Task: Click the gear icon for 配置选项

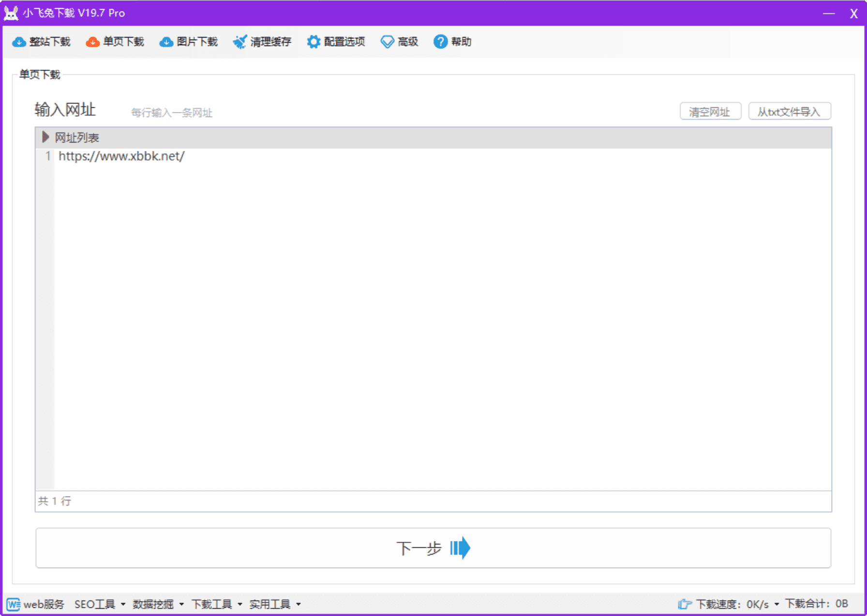Action: click(x=314, y=42)
